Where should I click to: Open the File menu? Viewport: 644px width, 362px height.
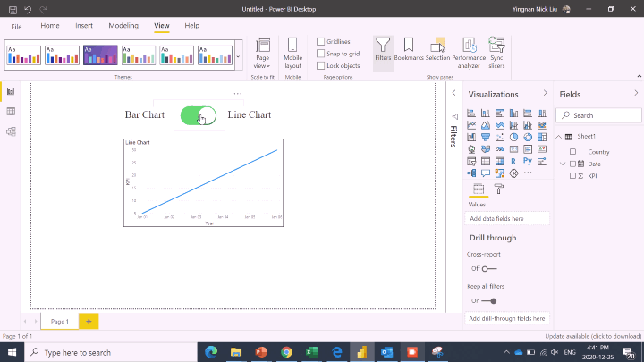click(x=16, y=27)
